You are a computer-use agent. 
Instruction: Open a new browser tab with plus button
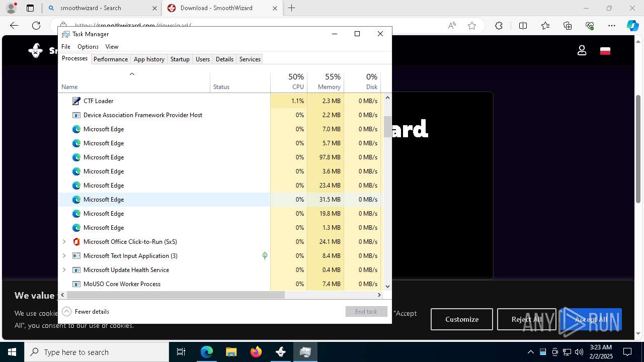click(292, 8)
